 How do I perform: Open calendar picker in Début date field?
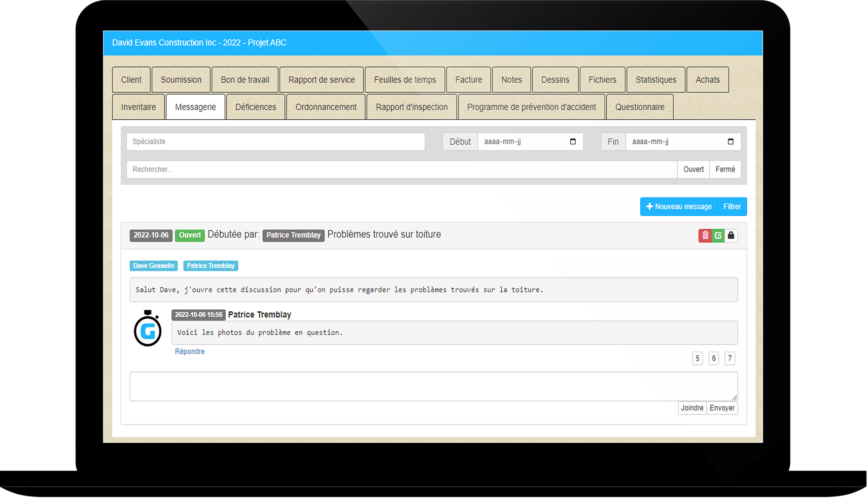point(573,142)
